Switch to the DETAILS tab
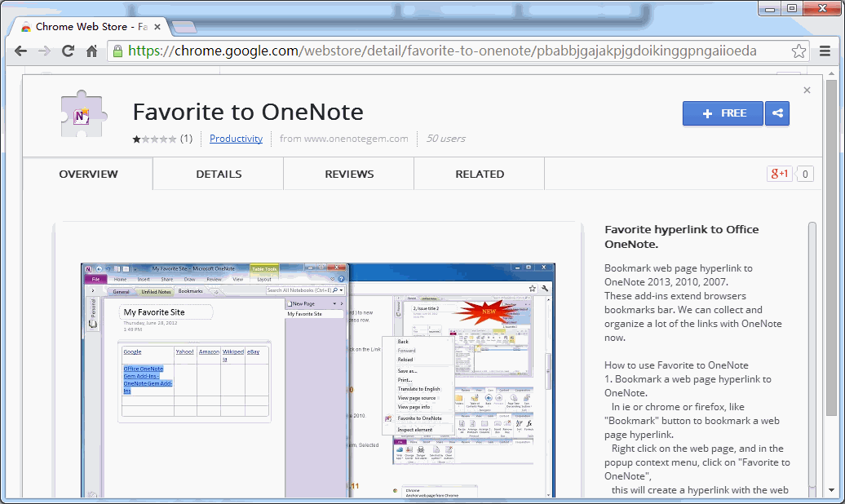Screen dimensions: 845x504 pyautogui.click(x=219, y=174)
